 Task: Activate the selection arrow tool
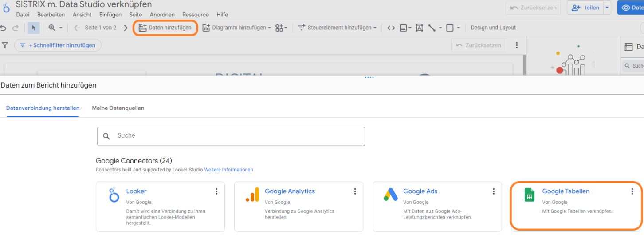tap(34, 28)
